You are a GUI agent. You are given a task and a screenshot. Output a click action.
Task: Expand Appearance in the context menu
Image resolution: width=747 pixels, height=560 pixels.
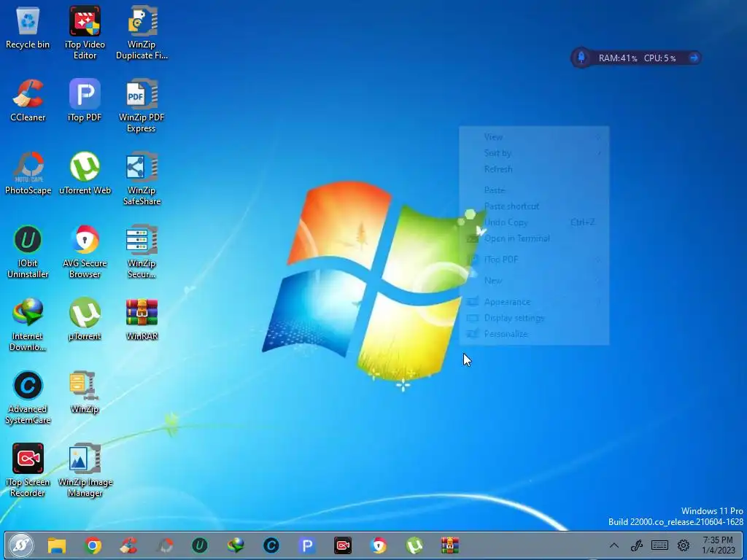534,301
